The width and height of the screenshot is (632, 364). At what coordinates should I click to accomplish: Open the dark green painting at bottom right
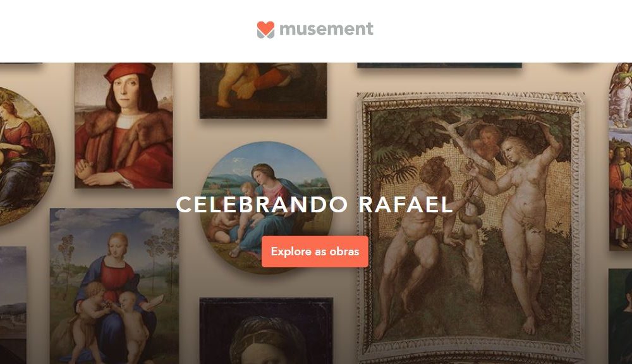[x=621, y=317]
